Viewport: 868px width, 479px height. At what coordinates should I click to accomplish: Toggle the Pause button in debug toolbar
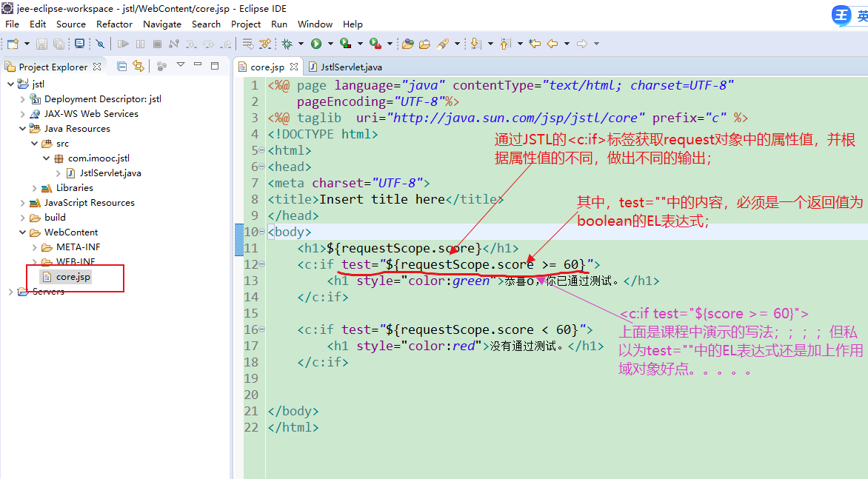pos(139,43)
